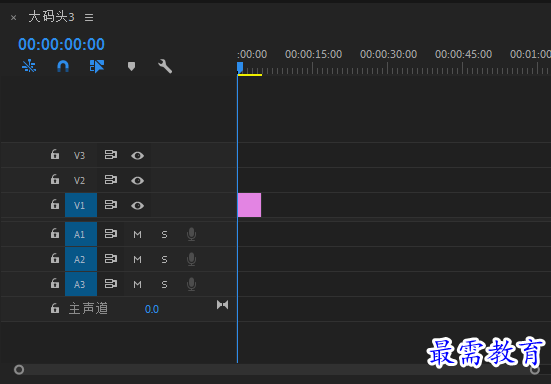Target the V2 track label
The width and height of the screenshot is (551, 384).
tap(79, 180)
